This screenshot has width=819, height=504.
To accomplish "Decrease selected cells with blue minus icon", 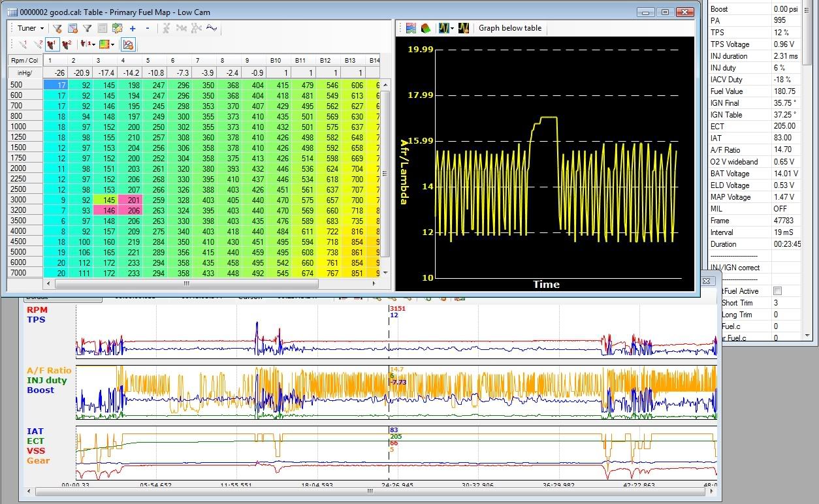I will point(147,28).
